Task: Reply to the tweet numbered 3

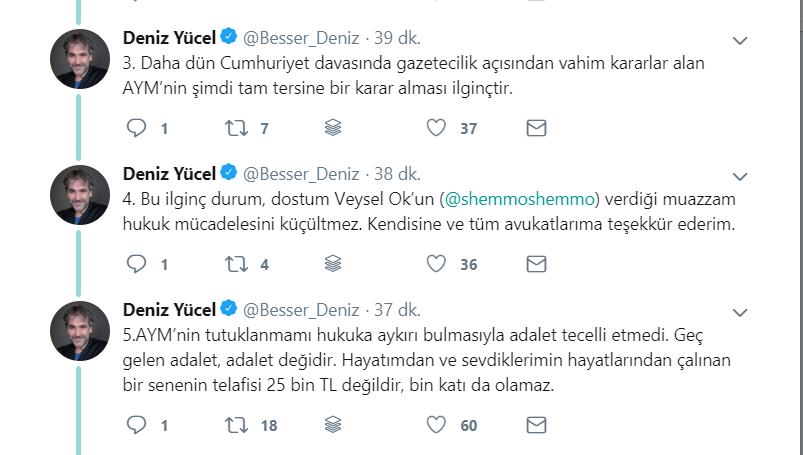Action: click(137, 128)
